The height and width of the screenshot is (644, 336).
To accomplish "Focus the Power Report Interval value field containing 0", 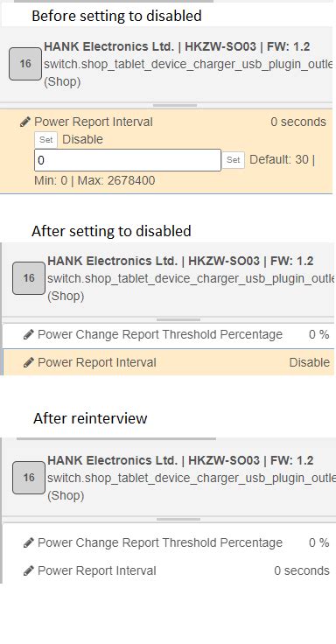I will (128, 160).
